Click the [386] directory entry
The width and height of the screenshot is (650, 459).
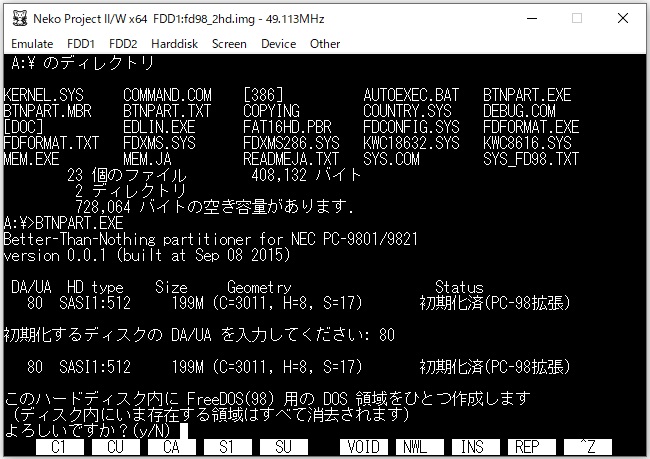point(263,95)
